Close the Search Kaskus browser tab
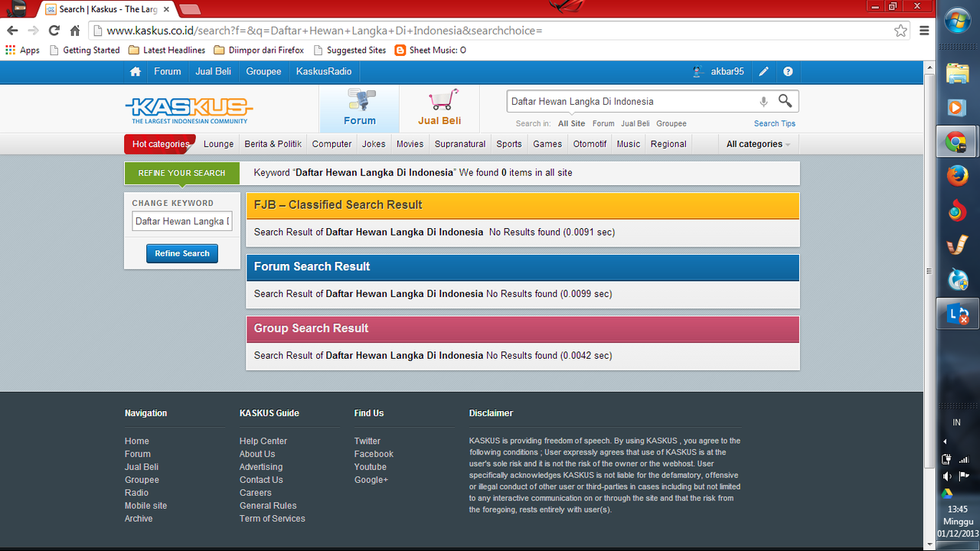The width and height of the screenshot is (980, 551). click(x=166, y=9)
